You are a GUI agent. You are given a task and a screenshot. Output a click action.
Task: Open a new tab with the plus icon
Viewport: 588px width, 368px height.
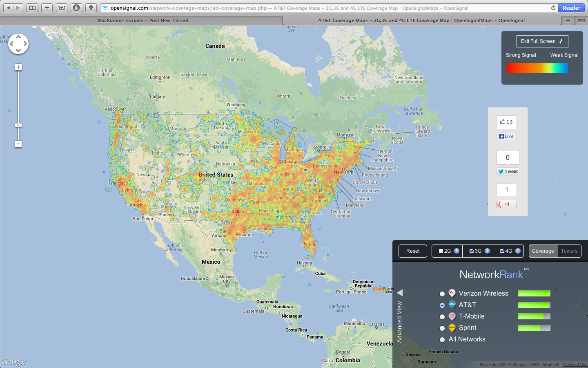coord(568,20)
